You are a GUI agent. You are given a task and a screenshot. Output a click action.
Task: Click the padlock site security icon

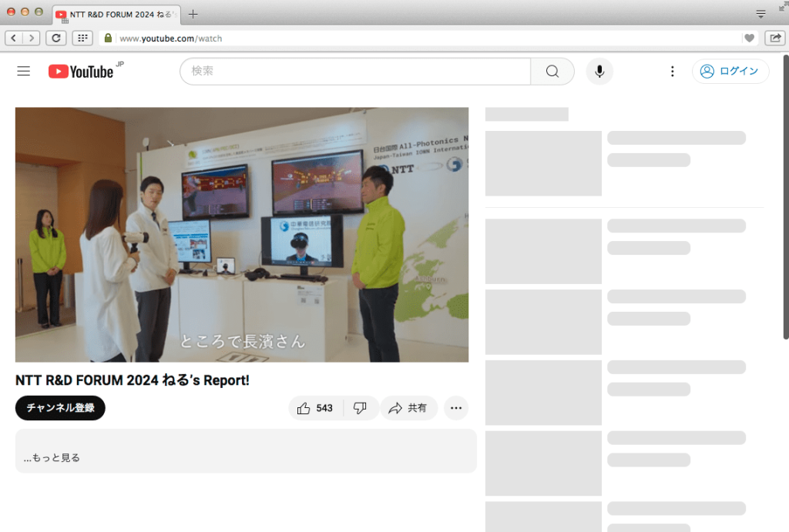point(108,38)
